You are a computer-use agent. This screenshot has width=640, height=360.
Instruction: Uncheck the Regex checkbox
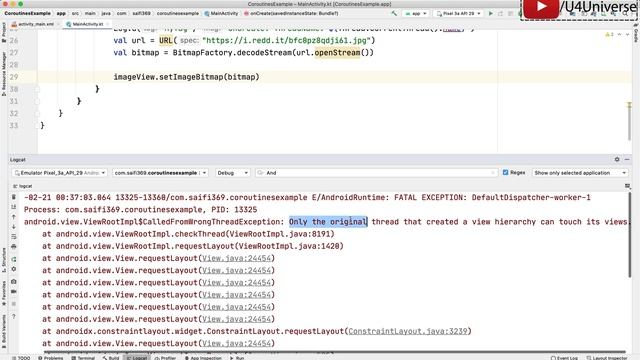pyautogui.click(x=505, y=173)
